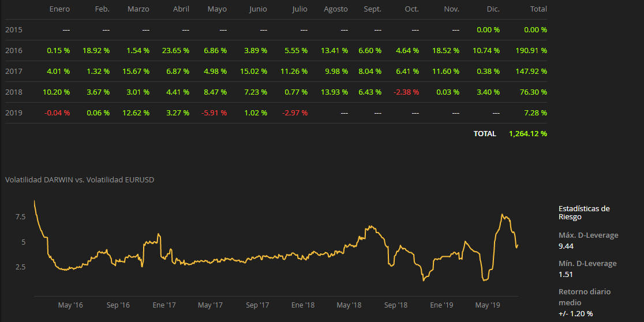Click the May '19 x-axis label
The height and width of the screenshot is (322, 644).
point(488,305)
